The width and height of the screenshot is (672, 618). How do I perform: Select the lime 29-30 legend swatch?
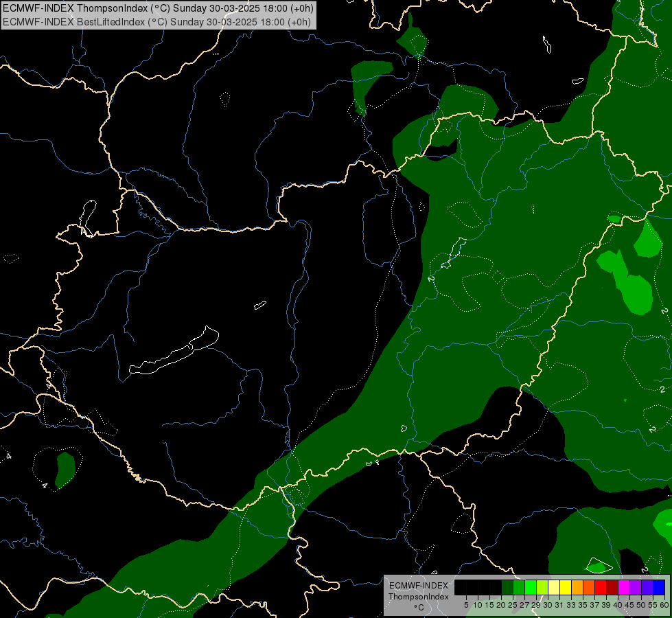pyautogui.click(x=542, y=587)
